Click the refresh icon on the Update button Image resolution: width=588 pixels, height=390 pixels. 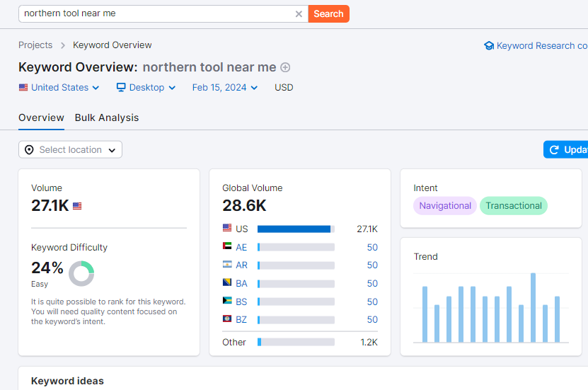pos(554,150)
